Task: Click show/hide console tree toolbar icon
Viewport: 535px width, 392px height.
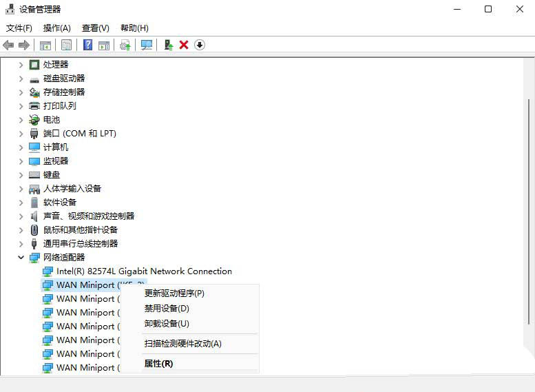Action: point(45,45)
